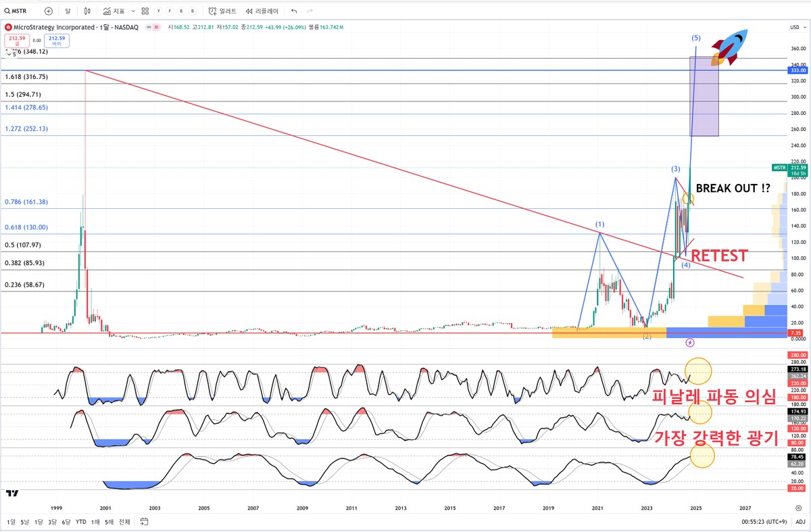Viewport: 811px width, 532px height.
Task: Open the 달 interval selector
Action: point(68,11)
